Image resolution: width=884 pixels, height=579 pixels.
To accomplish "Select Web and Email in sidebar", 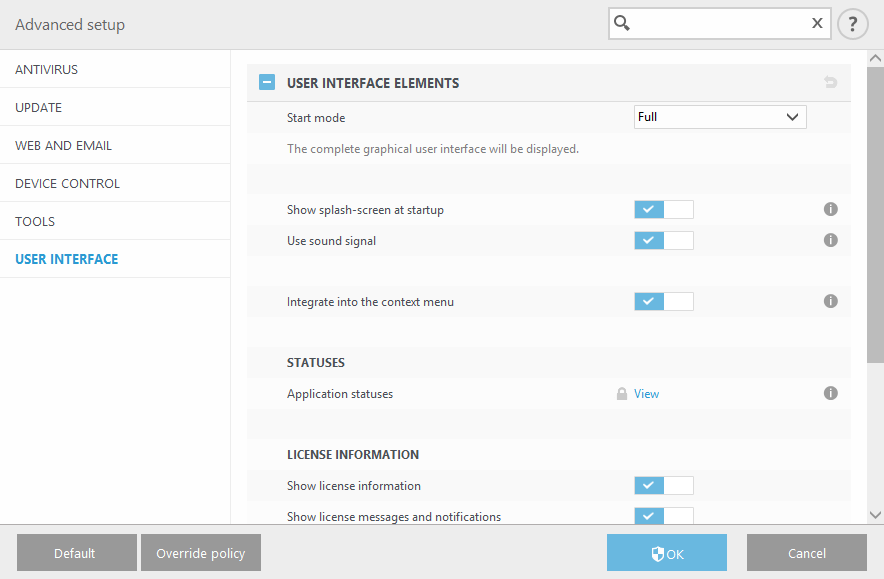I will tap(64, 146).
